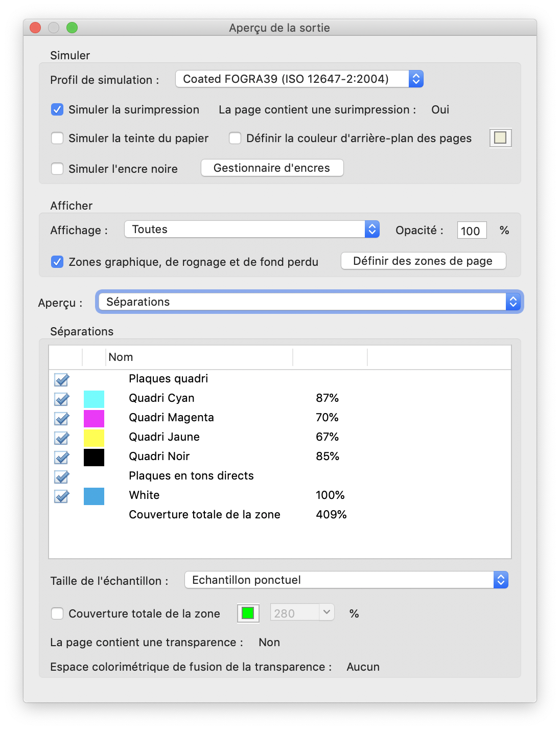Open the Aperçu dropdown showing Séparations
The image size is (560, 730).
coord(309,302)
